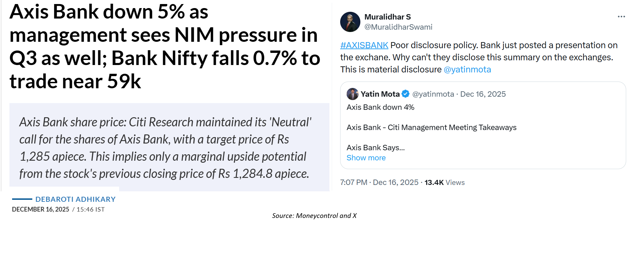Click the Muralidhar S display name

387,17
